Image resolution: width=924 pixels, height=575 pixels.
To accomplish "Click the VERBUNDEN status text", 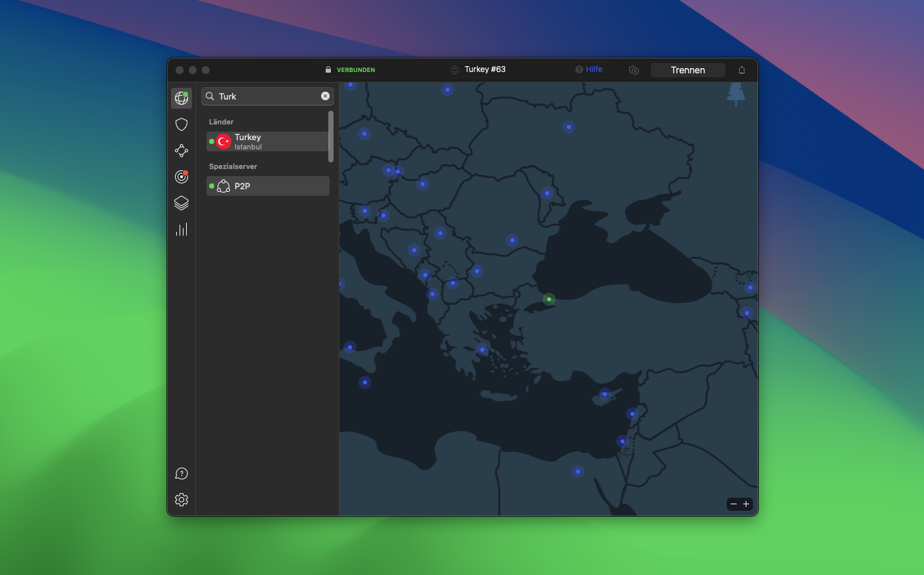I will [x=356, y=70].
